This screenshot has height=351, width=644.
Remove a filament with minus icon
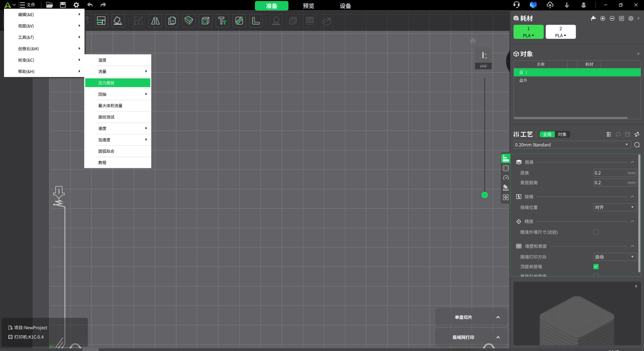click(x=612, y=18)
